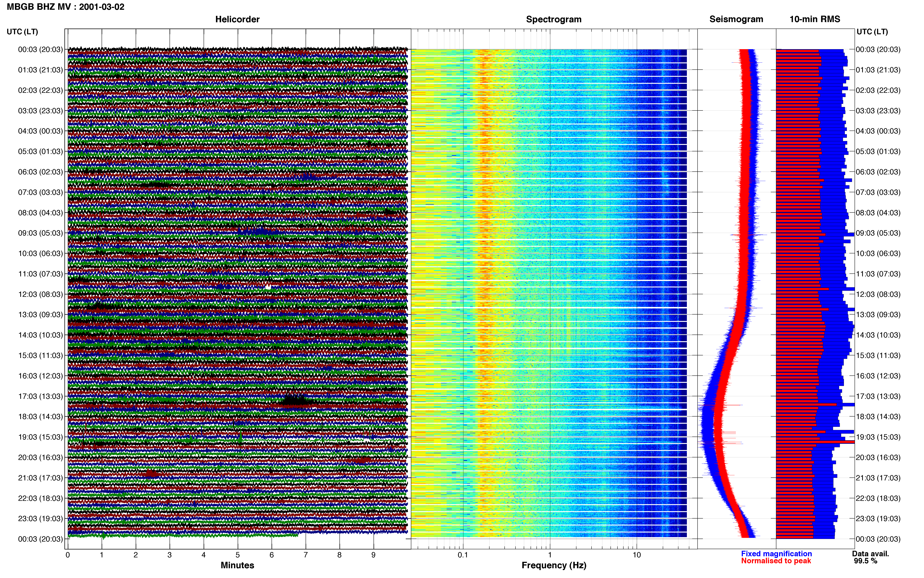Select the 'Seismogram' panel heading
The width and height of the screenshot is (924, 578).
[736, 20]
